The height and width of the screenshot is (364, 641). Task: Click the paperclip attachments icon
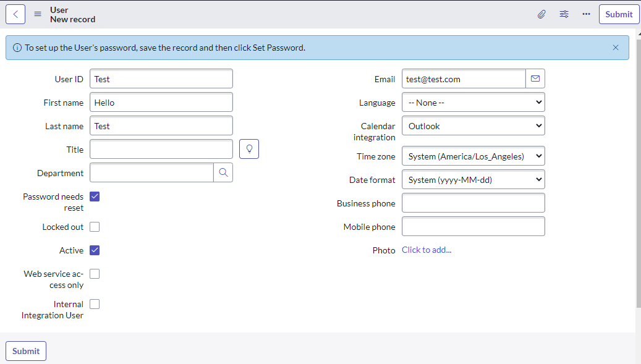pos(541,14)
